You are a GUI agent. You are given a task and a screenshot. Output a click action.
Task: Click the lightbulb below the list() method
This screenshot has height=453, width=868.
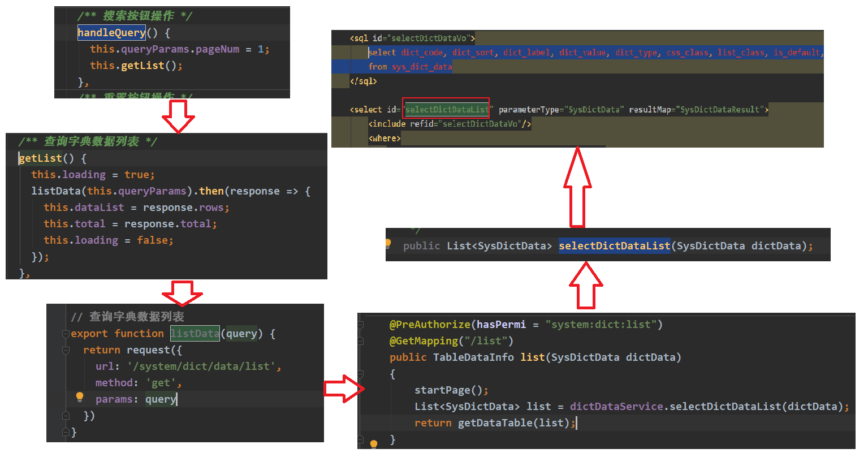click(373, 444)
